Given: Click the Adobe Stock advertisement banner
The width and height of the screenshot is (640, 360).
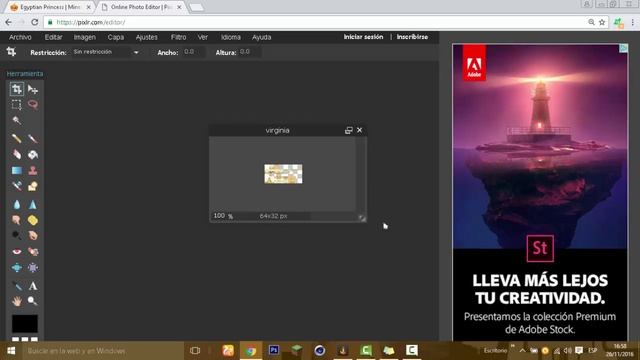Looking at the screenshot, I should point(540,192).
